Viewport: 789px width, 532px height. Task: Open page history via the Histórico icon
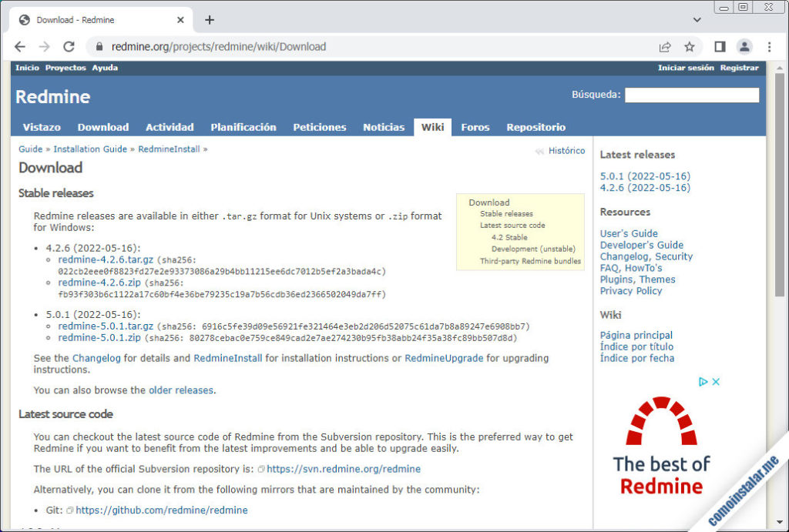[540, 151]
